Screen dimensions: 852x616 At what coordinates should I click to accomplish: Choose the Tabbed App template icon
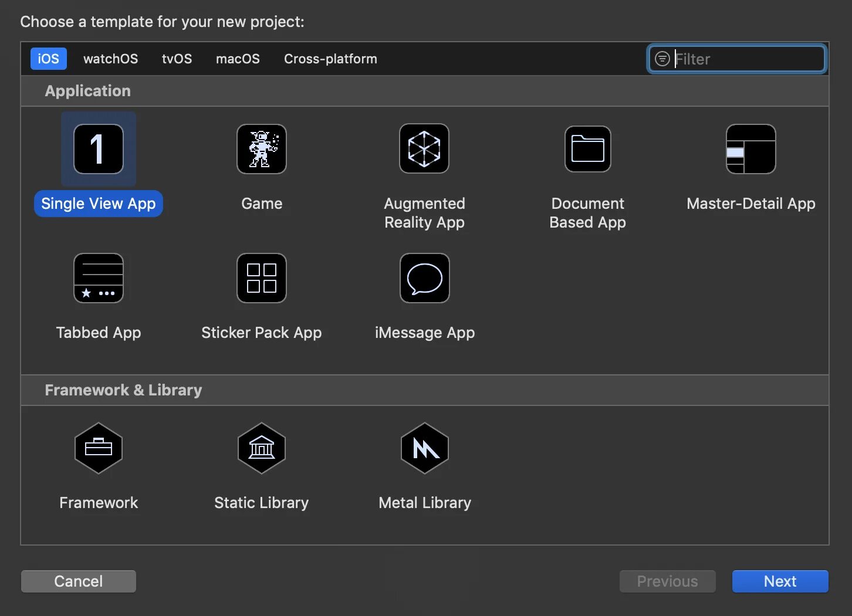tap(99, 278)
